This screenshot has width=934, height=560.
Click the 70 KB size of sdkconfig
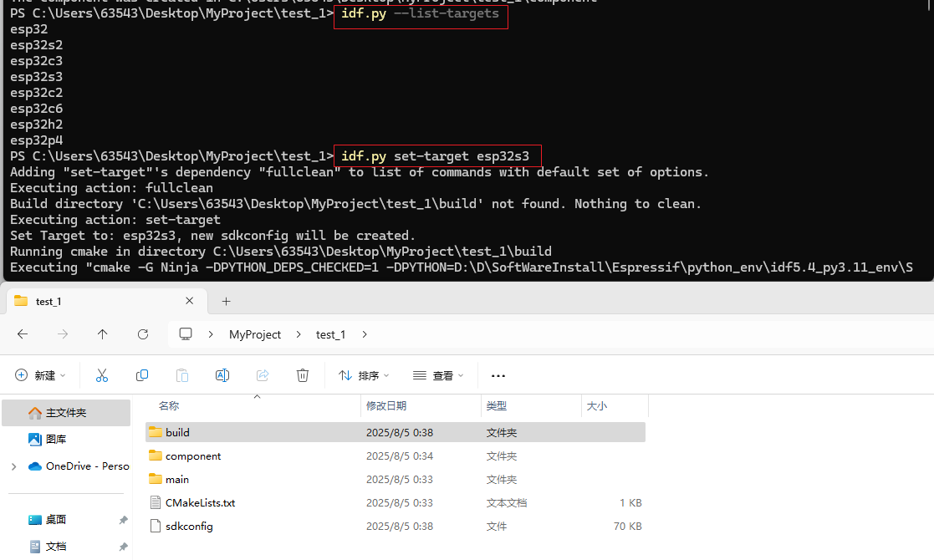(627, 526)
